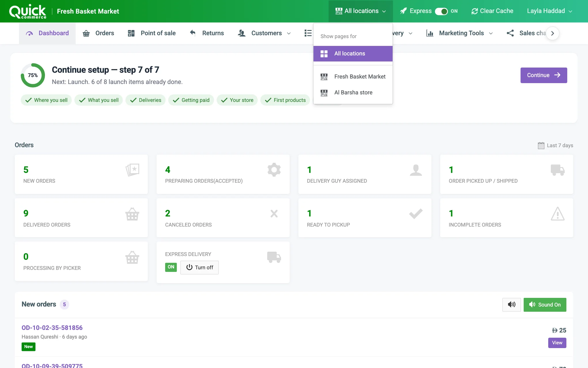Open the Dashboard tab
Viewport: 588px width, 368px height.
click(x=47, y=33)
